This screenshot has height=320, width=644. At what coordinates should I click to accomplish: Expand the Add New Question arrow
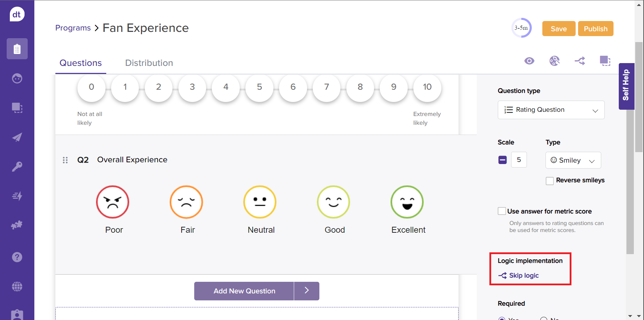click(x=306, y=291)
